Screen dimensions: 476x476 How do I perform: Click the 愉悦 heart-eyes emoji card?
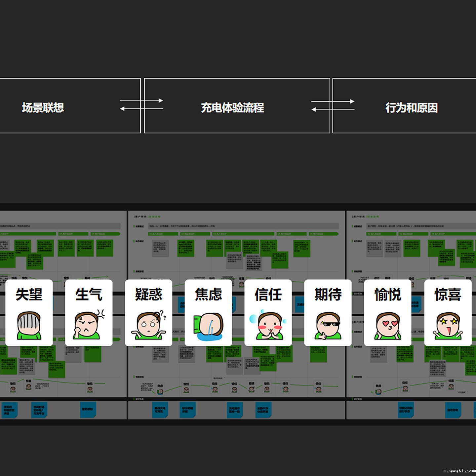click(x=388, y=313)
